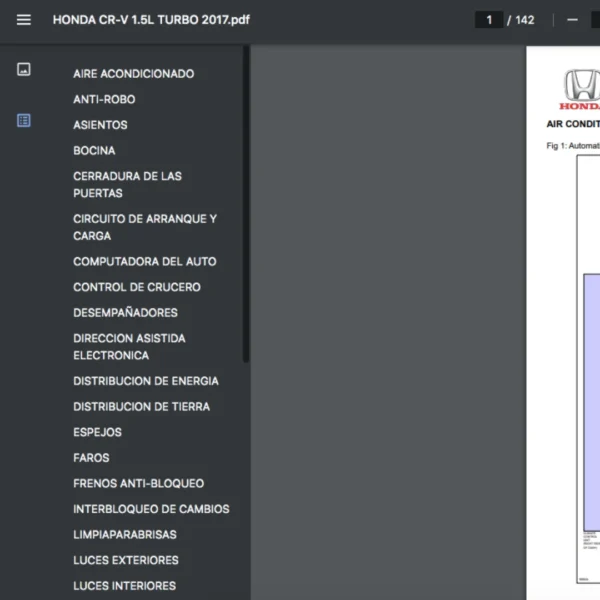Navigate to CIRCUITO DE ARRANQUE Y CARGA

tap(144, 227)
